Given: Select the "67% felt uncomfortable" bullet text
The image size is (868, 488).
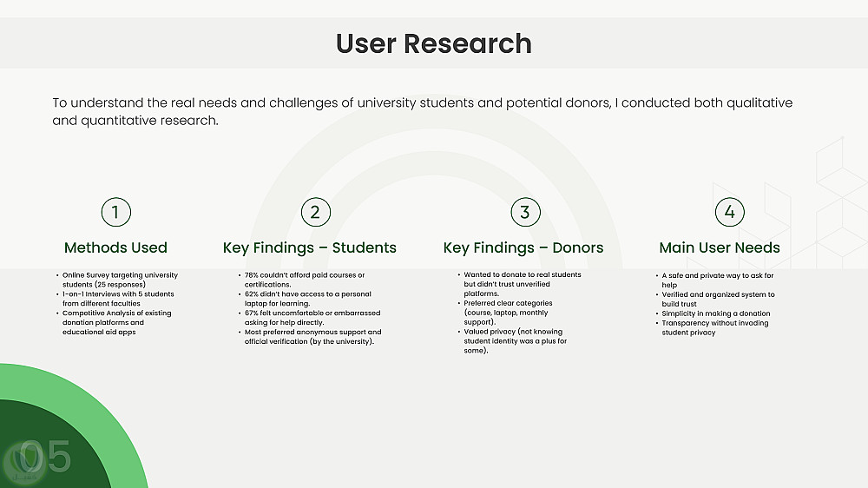Looking at the screenshot, I should 312,318.
